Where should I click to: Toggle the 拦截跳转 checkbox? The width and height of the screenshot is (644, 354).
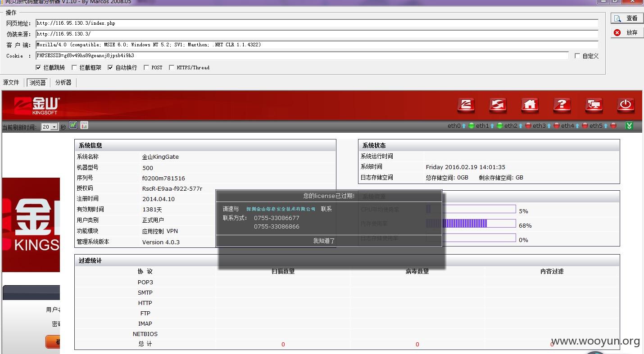tap(38, 67)
